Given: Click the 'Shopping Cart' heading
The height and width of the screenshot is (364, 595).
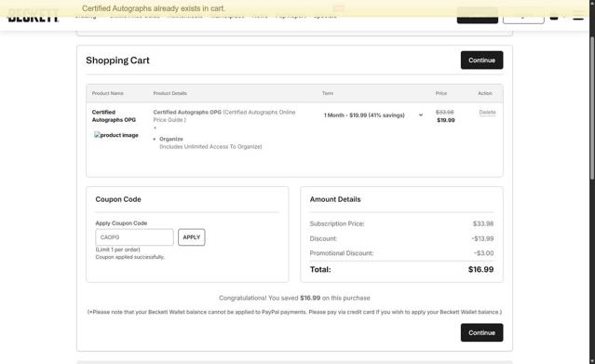Looking at the screenshot, I should [117, 61].
